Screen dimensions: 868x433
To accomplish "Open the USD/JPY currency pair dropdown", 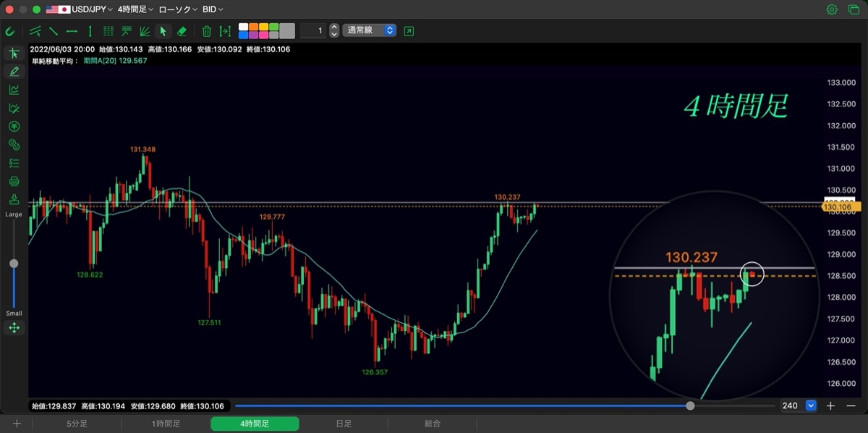I will (79, 9).
